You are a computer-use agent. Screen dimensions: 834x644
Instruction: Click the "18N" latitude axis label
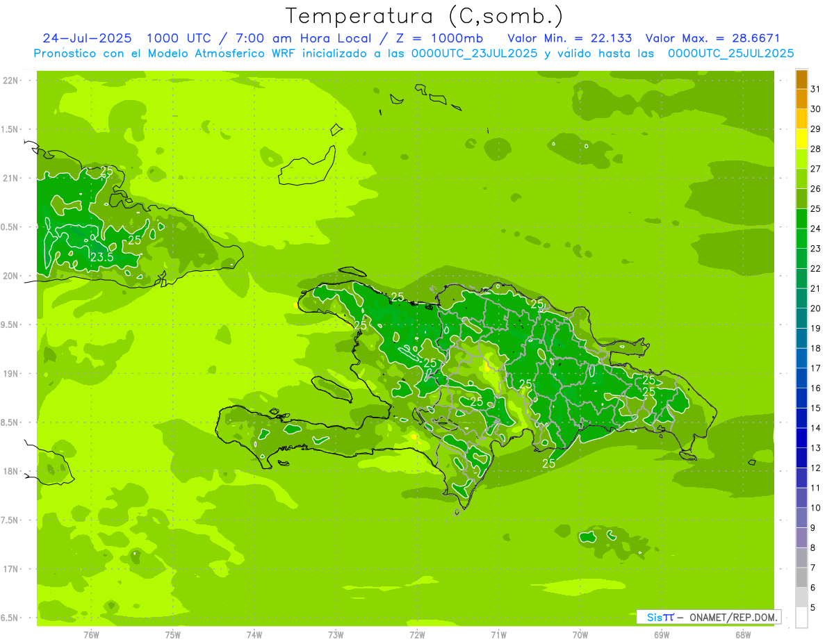point(10,471)
